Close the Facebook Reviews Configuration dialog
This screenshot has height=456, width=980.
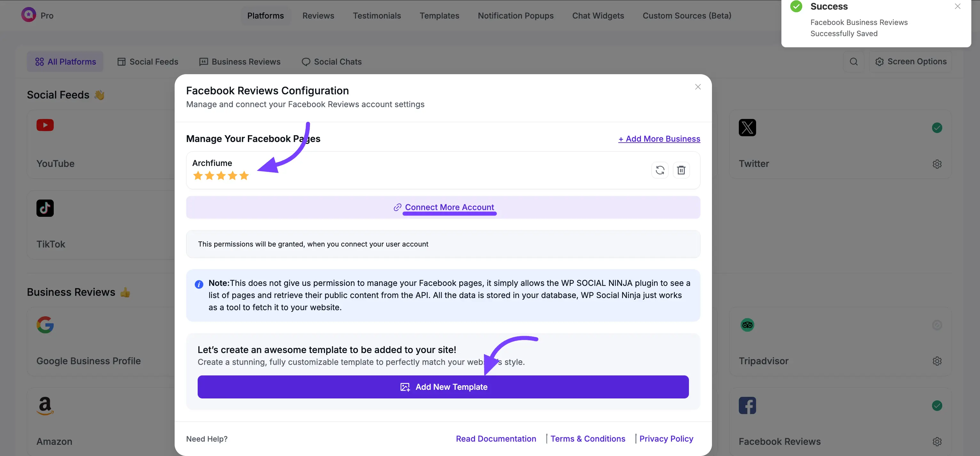pyautogui.click(x=698, y=87)
